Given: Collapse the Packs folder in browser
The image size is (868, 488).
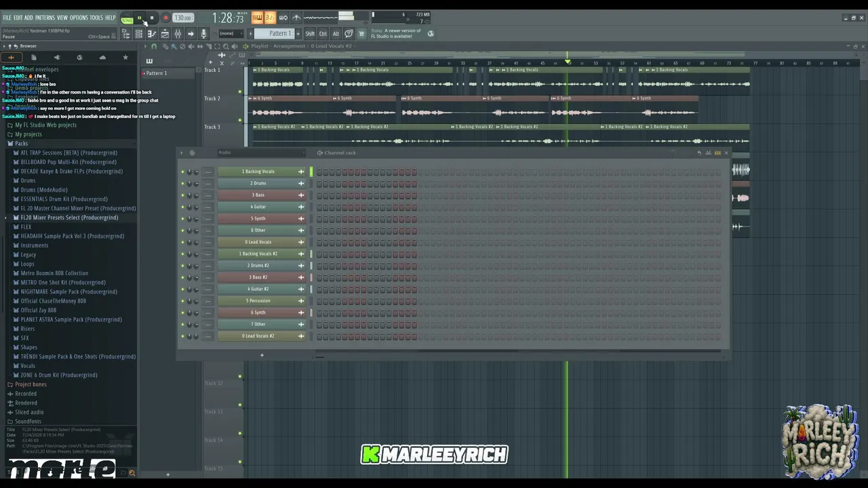Looking at the screenshot, I should click(x=22, y=144).
